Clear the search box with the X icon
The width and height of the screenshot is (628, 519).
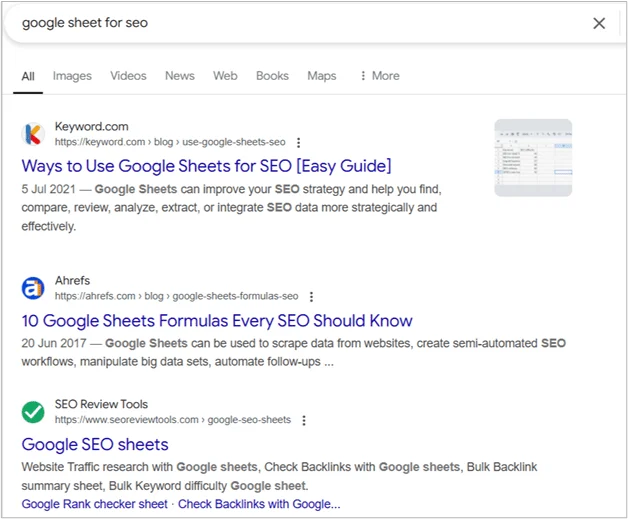tap(599, 23)
